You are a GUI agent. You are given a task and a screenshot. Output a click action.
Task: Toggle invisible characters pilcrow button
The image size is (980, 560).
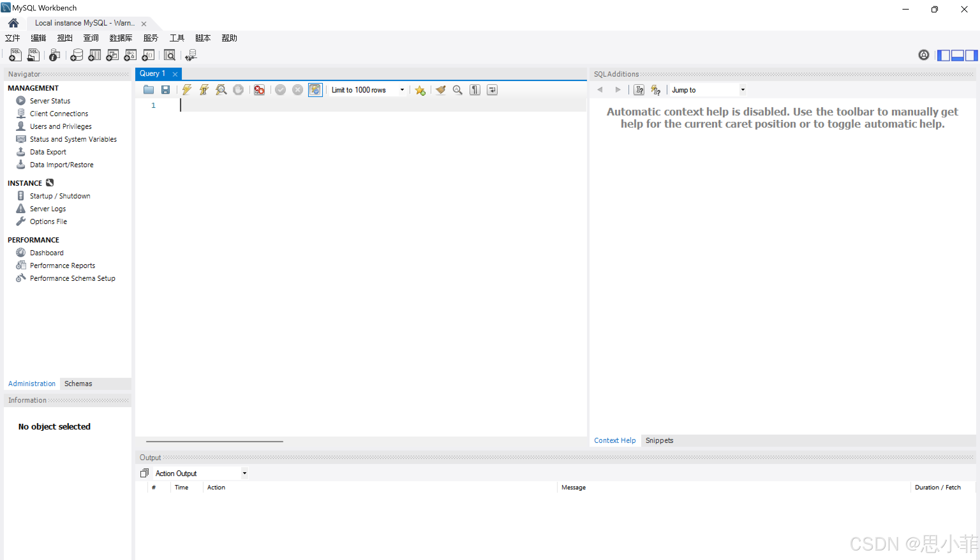point(475,90)
